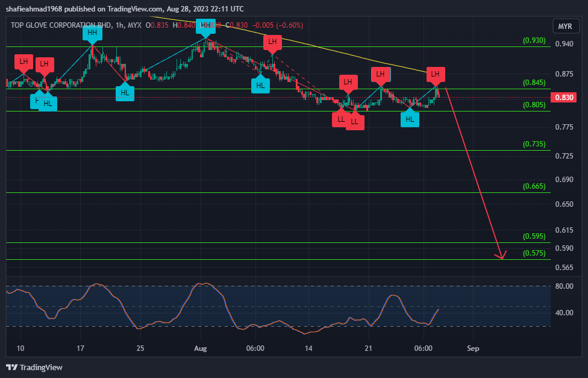Viewport: 588px width, 378px height.
Task: Click the publisher name shafieahmad1968
Action: tap(34, 8)
